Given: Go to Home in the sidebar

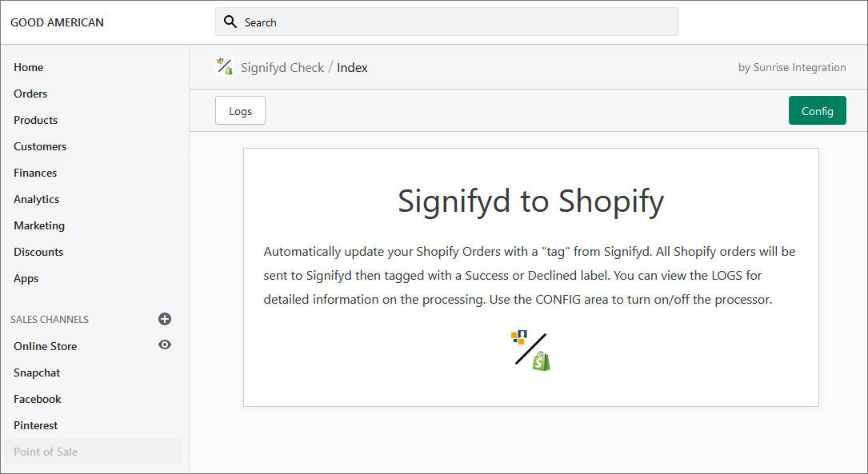Looking at the screenshot, I should click(x=28, y=67).
